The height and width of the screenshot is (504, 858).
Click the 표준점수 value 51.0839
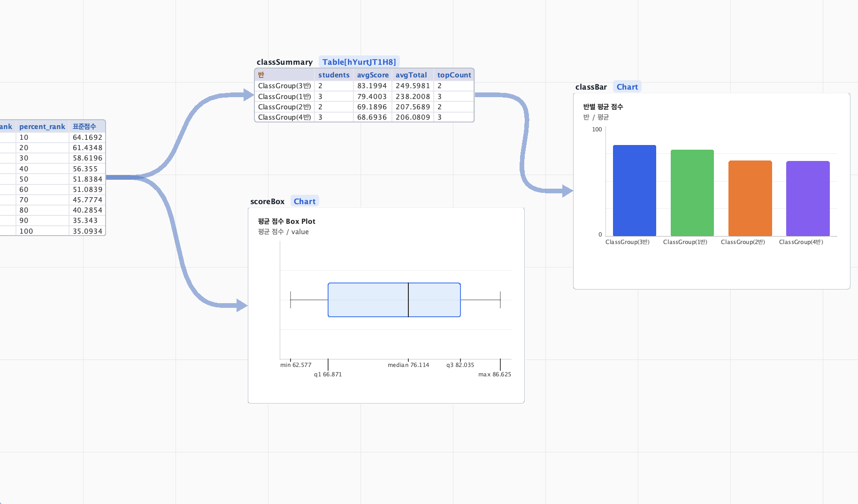(87, 190)
